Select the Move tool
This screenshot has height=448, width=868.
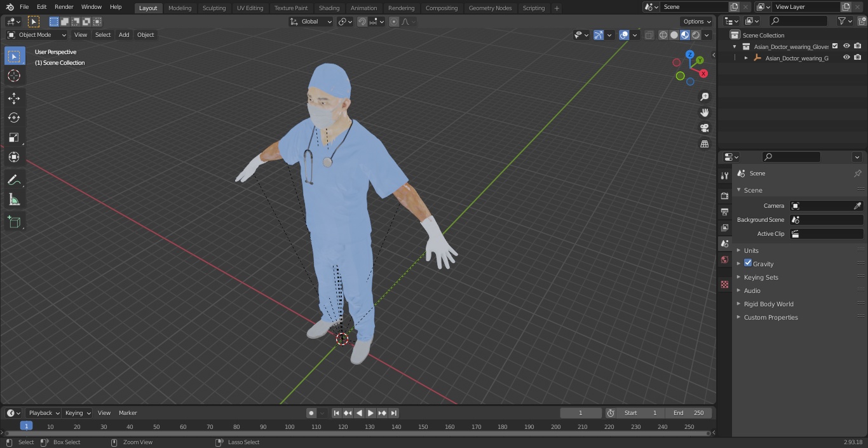tap(14, 98)
